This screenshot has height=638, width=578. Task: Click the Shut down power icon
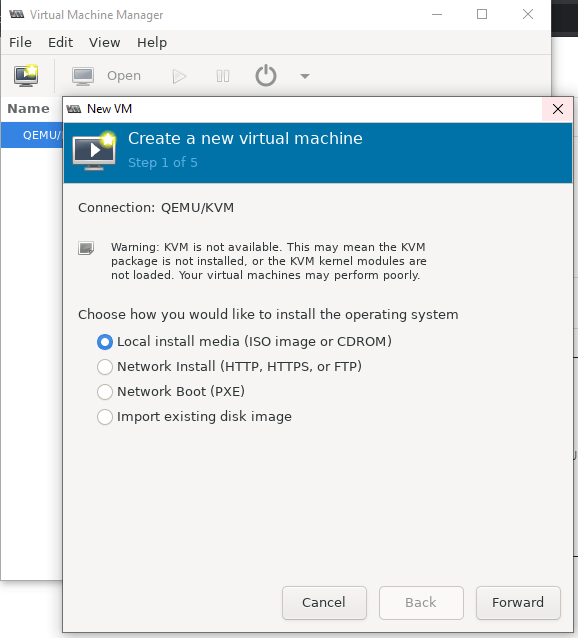266,76
